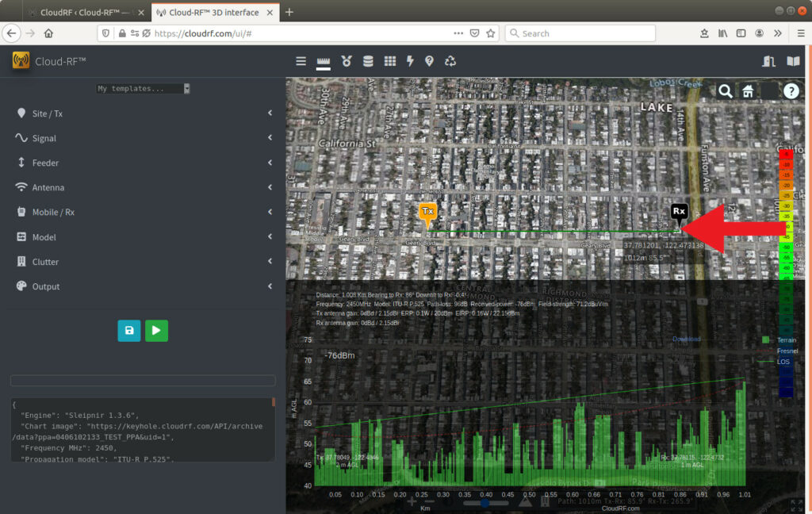This screenshot has width=812, height=514.
Task: Expand the Mobile / Rx section
Action: click(x=143, y=212)
